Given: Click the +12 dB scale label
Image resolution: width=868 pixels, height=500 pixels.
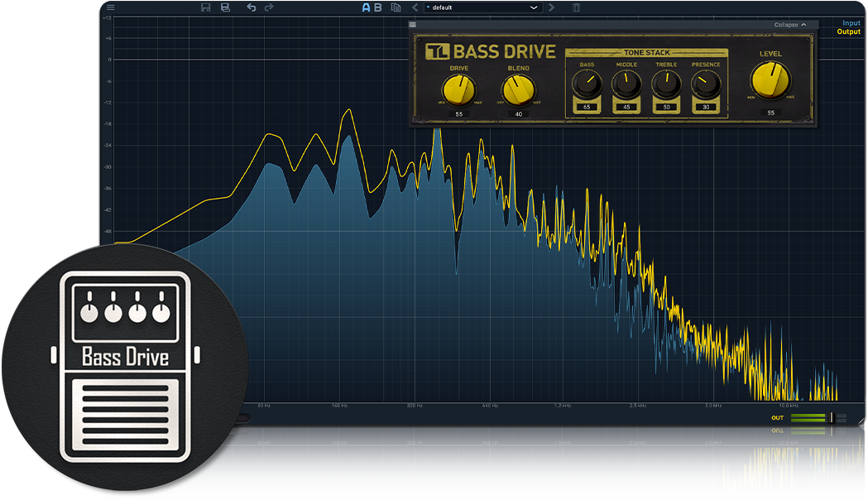Looking at the screenshot, I should coord(108,17).
